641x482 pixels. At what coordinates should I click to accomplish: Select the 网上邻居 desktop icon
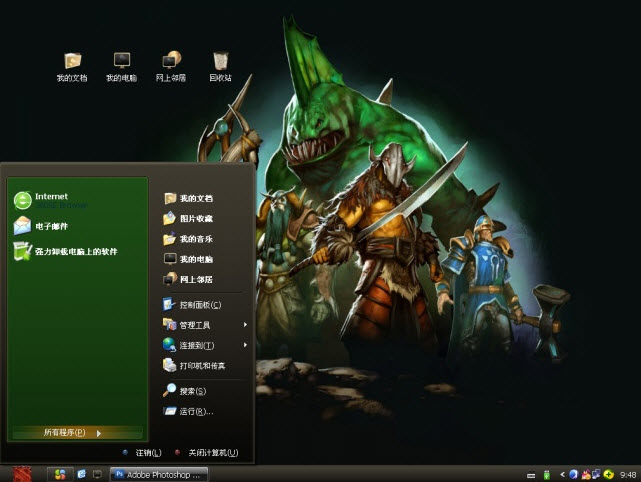click(x=171, y=67)
